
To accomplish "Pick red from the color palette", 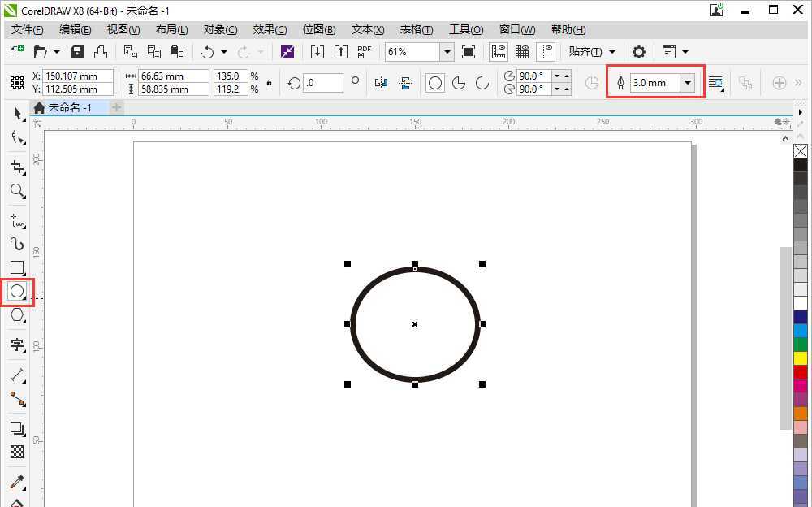I will 800,372.
